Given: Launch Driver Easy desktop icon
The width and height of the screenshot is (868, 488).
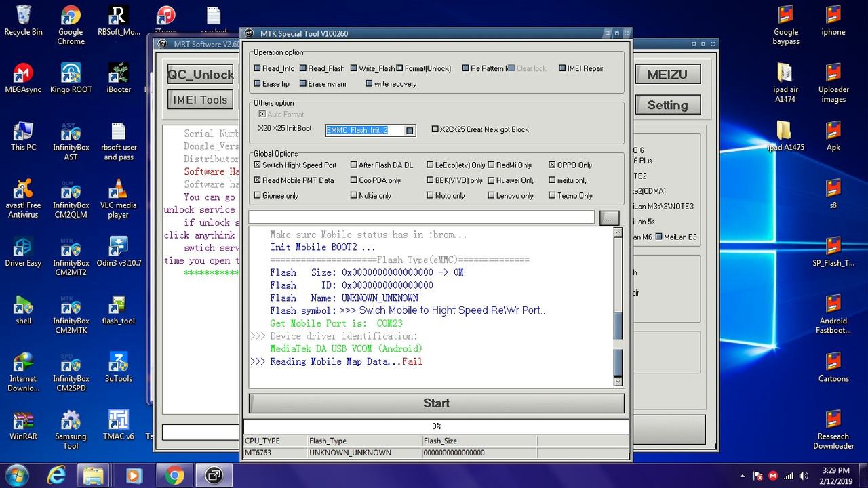Looking at the screenshot, I should coord(23,251).
